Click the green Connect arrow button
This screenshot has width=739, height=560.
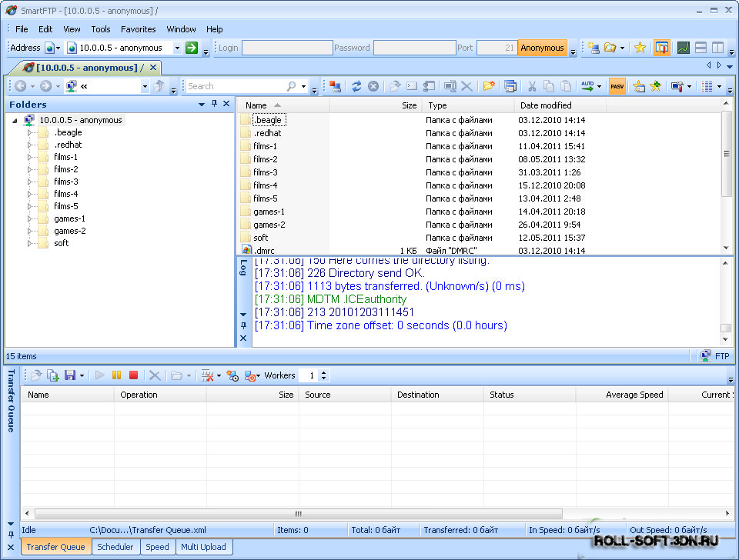(x=192, y=48)
